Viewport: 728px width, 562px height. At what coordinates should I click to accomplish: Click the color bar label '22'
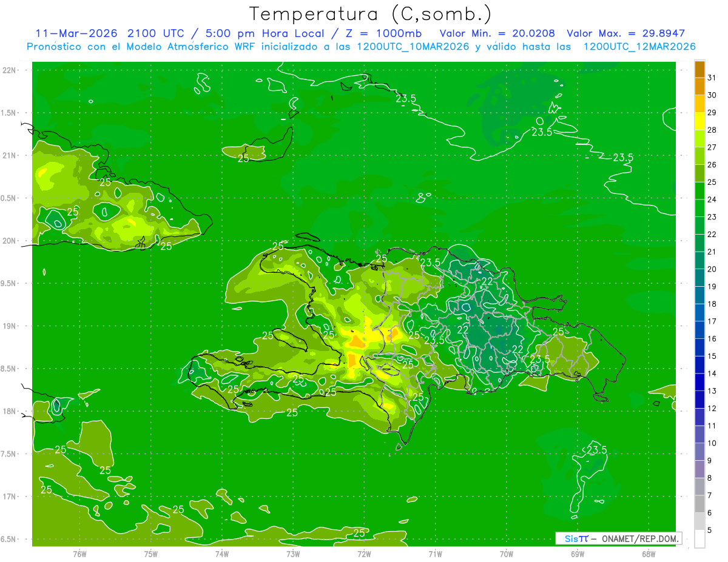tap(712, 234)
